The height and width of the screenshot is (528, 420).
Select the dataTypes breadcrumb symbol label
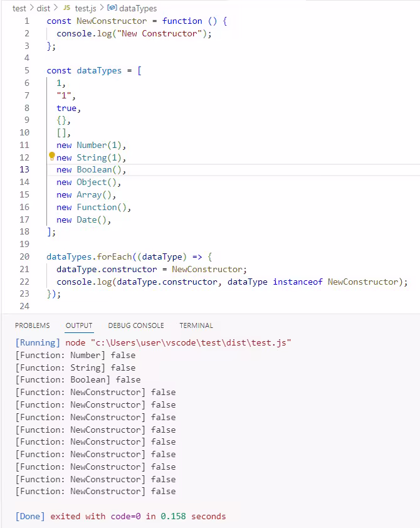click(137, 8)
